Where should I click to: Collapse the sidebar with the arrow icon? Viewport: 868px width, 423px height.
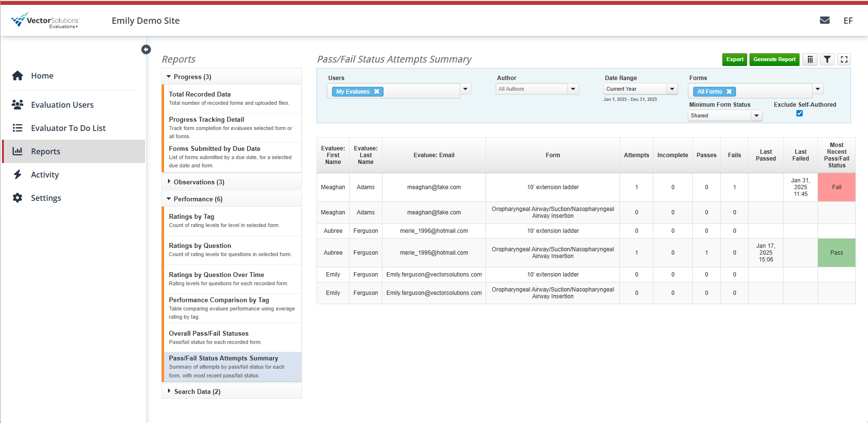[x=146, y=49]
